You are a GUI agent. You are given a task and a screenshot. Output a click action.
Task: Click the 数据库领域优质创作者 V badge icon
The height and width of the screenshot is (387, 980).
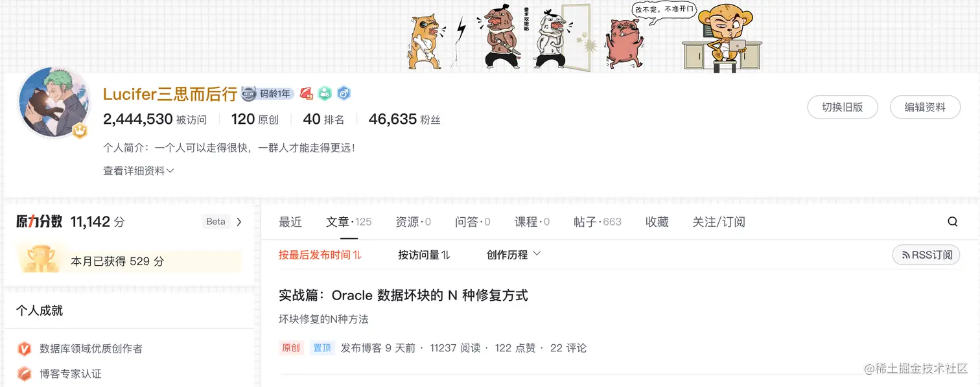(x=24, y=349)
